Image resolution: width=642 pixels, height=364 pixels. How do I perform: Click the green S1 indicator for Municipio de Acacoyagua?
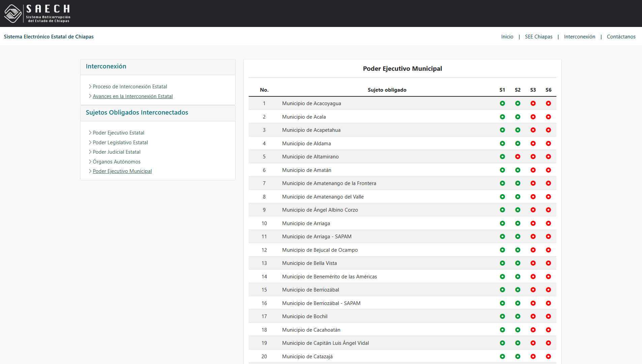[502, 103]
